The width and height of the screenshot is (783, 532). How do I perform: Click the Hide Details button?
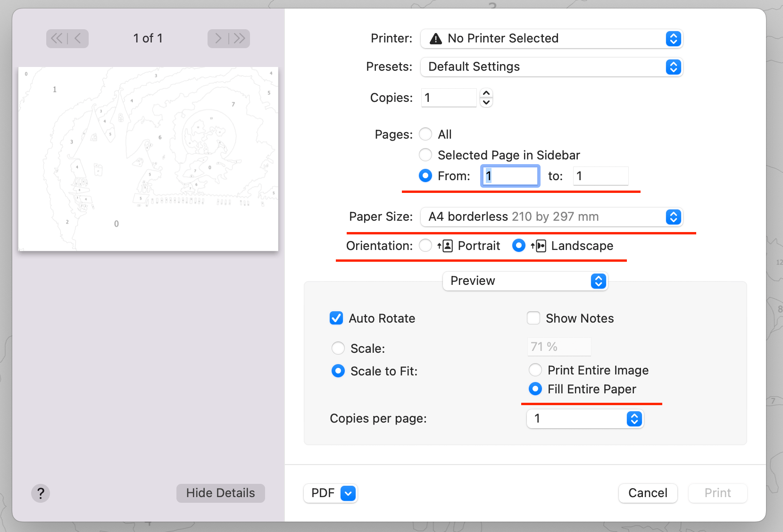tap(220, 493)
